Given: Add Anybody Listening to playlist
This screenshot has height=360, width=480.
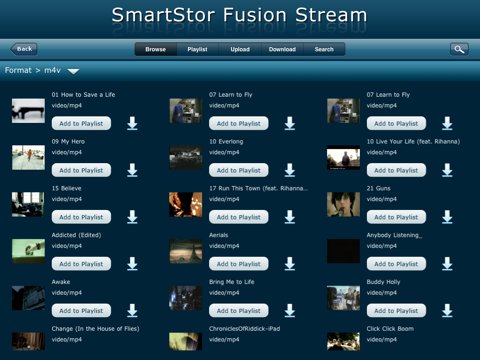Looking at the screenshot, I should click(396, 264).
